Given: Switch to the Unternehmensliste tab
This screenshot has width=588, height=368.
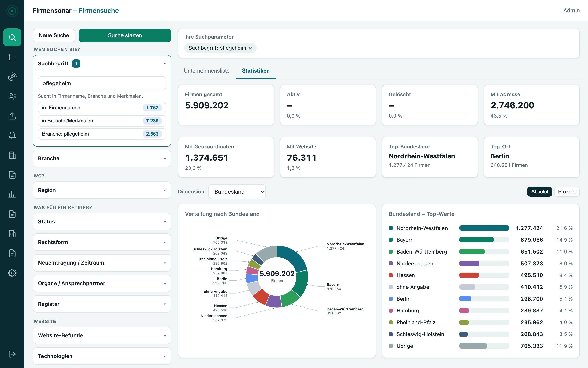Looking at the screenshot, I should 207,71.
